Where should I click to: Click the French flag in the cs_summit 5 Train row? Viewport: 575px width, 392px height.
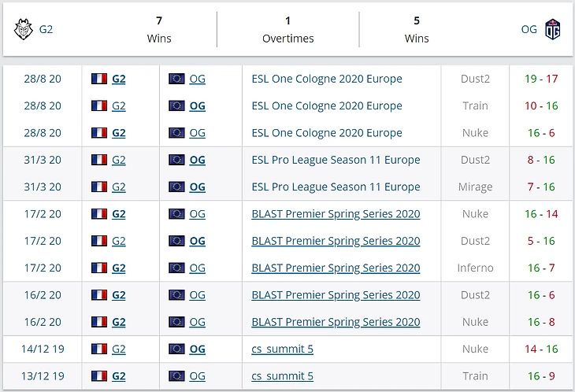(x=99, y=375)
